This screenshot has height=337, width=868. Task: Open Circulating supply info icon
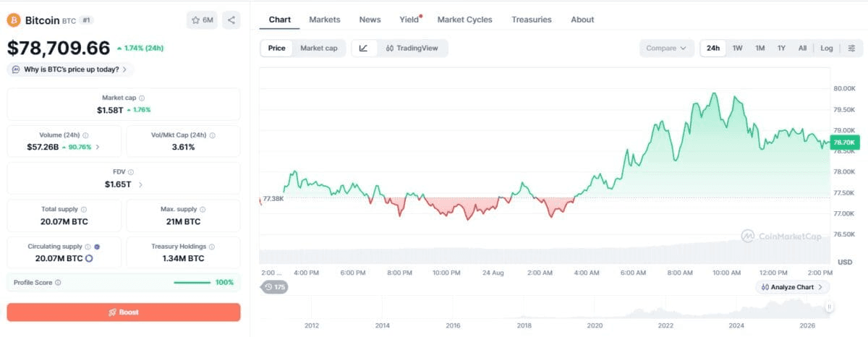(88, 247)
